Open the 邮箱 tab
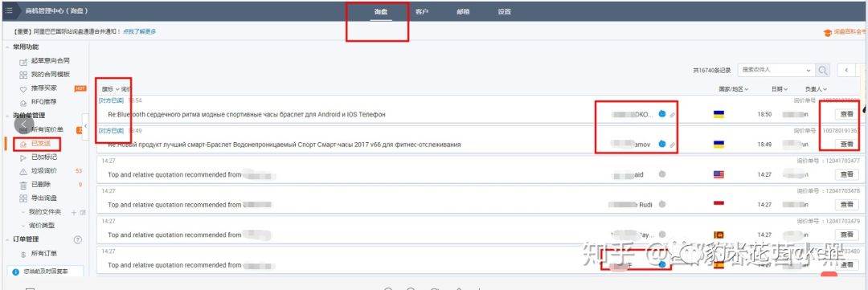 (x=464, y=11)
